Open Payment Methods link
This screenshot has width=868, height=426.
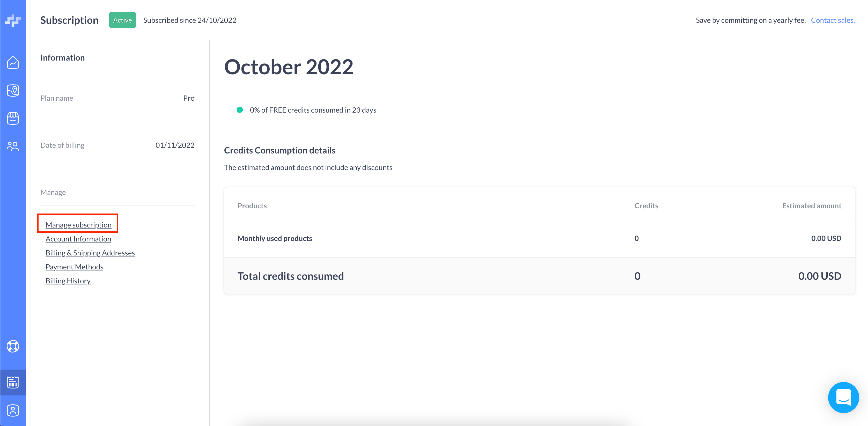pyautogui.click(x=74, y=267)
